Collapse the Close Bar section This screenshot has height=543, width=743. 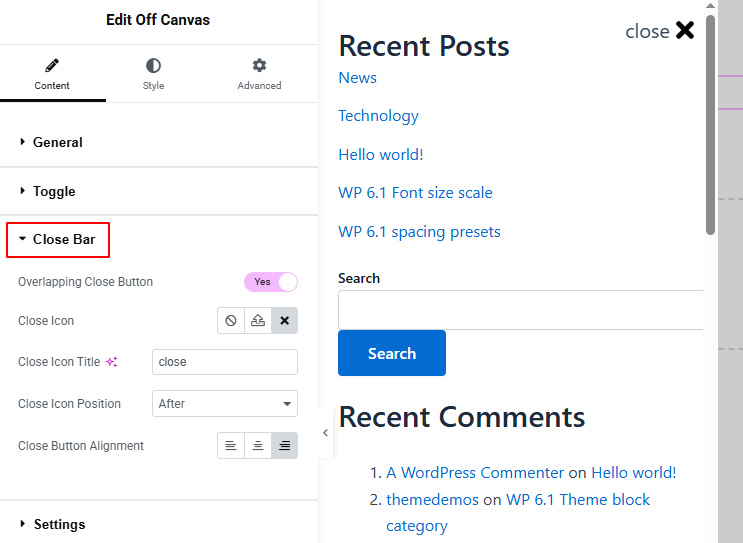pyautogui.click(x=63, y=239)
